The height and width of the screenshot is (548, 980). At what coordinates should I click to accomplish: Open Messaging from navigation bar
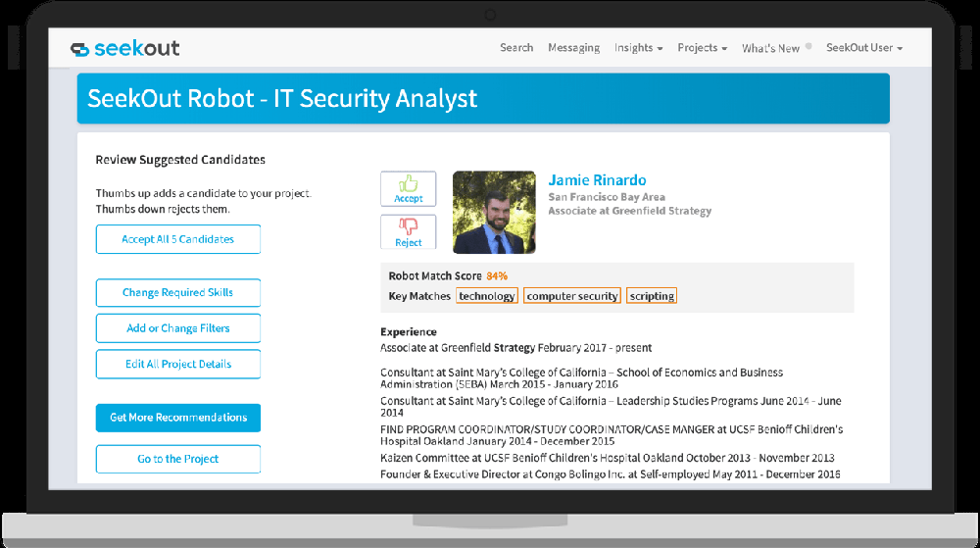[573, 47]
